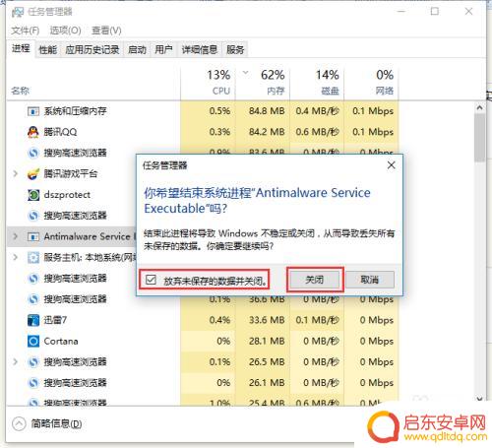This screenshot has width=492, height=448.
Task: Click the scrollbar up arrow
Action: point(479,107)
